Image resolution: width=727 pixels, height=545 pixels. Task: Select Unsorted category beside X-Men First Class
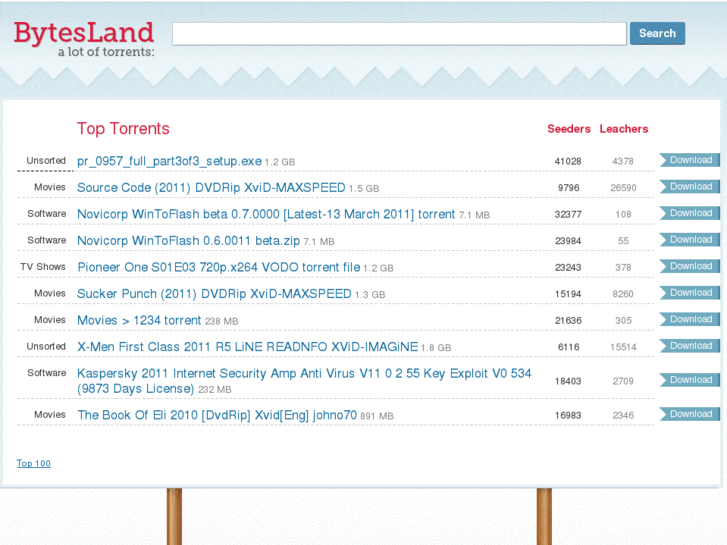(46, 346)
